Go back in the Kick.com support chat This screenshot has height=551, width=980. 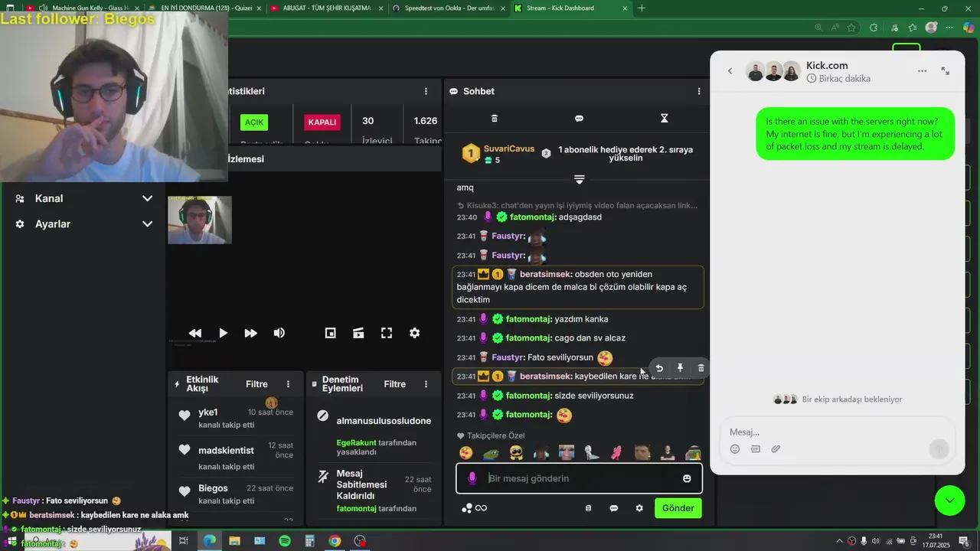click(x=730, y=71)
